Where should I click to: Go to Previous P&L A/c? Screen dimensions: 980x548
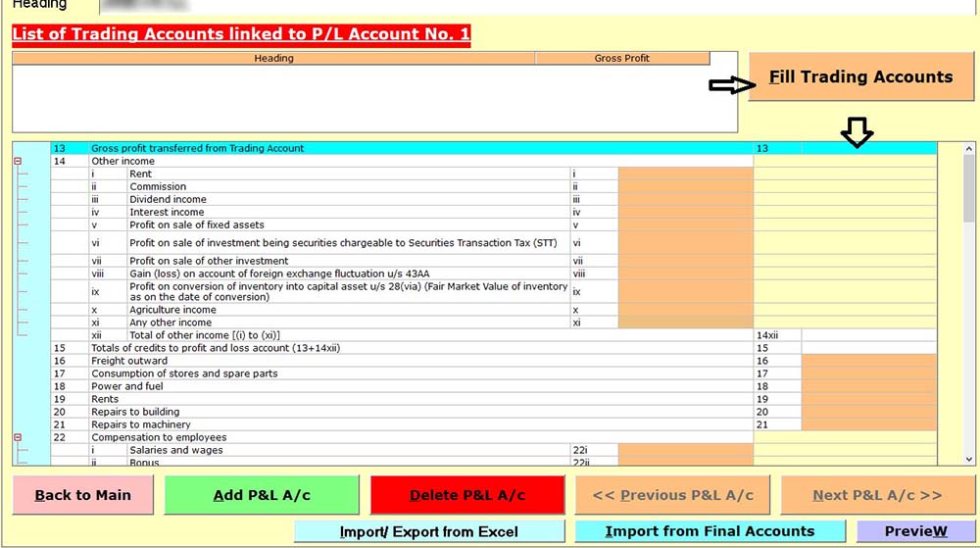coord(673,495)
